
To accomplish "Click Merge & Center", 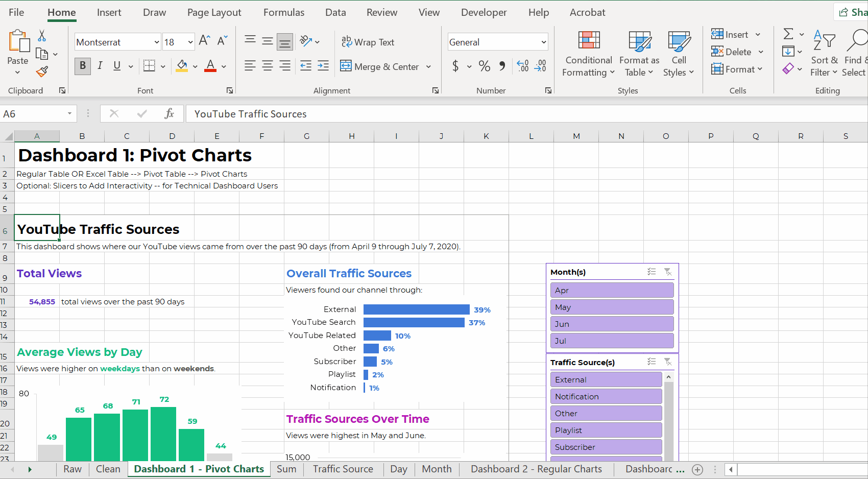I will click(x=379, y=66).
